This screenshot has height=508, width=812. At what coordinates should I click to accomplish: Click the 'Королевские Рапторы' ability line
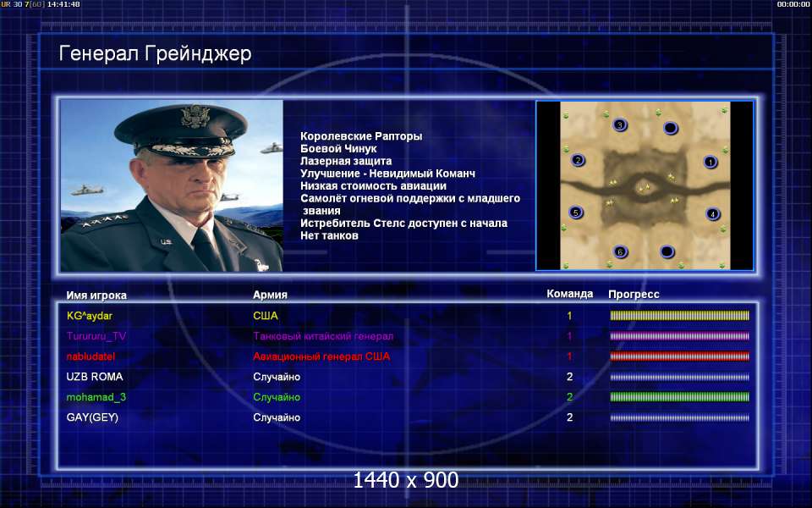(361, 136)
